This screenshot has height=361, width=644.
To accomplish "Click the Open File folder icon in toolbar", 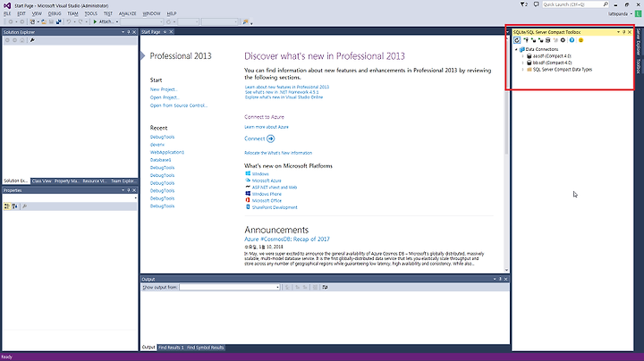I will (x=44, y=21).
